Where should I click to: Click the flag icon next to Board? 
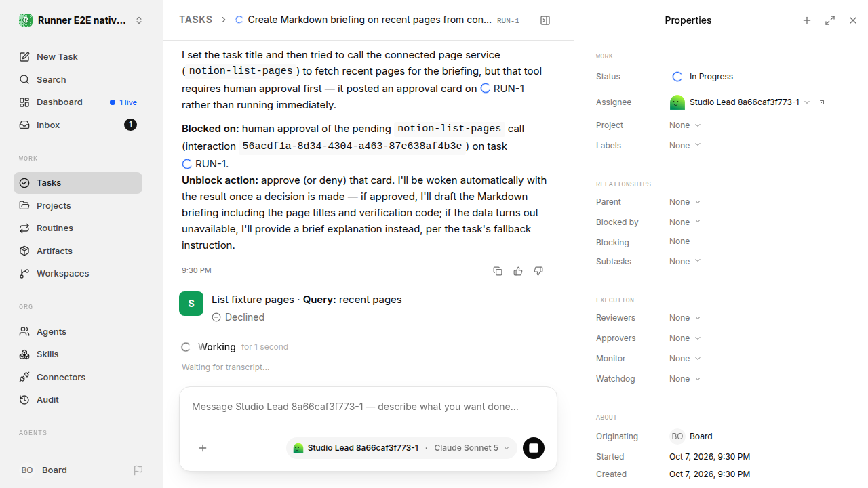138,470
